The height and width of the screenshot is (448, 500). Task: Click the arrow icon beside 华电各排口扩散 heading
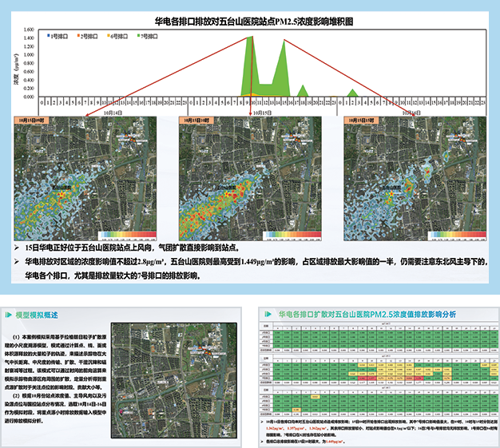click(268, 314)
